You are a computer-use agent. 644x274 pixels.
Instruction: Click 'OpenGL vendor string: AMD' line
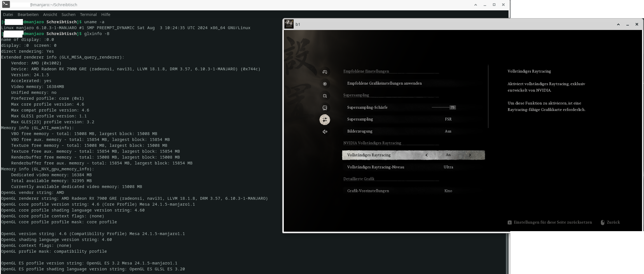coord(32,192)
